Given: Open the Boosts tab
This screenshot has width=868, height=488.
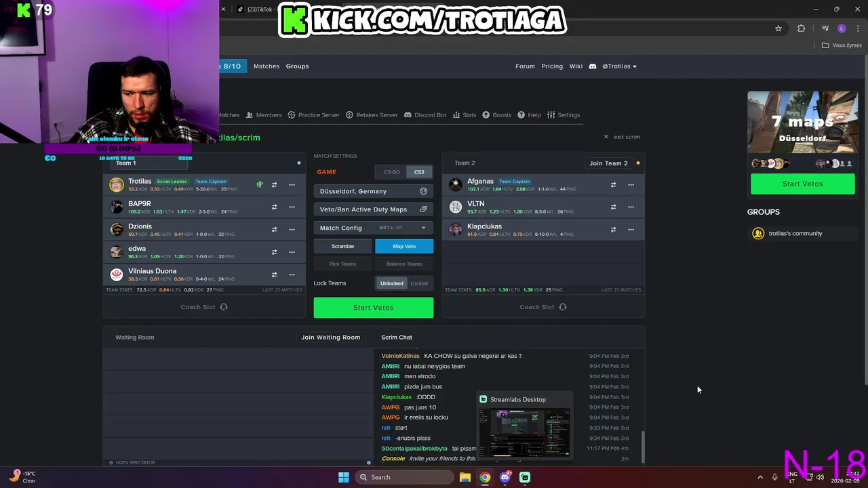Looking at the screenshot, I should point(497,115).
